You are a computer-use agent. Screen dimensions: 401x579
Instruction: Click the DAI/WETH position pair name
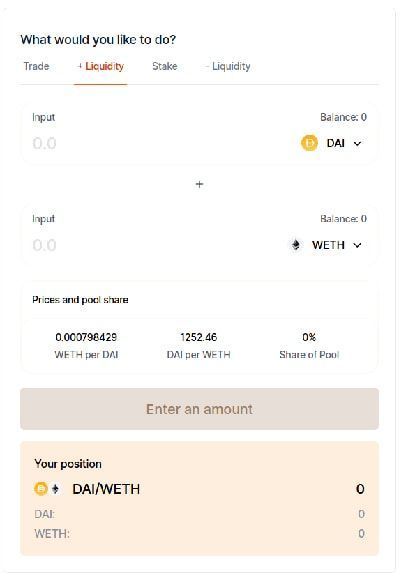click(106, 489)
